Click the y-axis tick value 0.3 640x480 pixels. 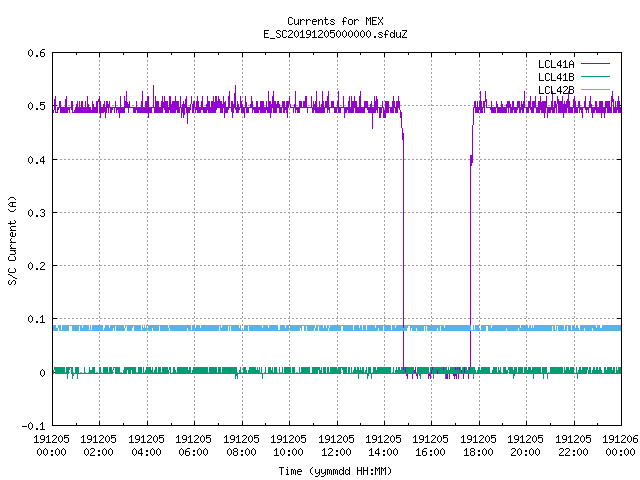click(36, 213)
